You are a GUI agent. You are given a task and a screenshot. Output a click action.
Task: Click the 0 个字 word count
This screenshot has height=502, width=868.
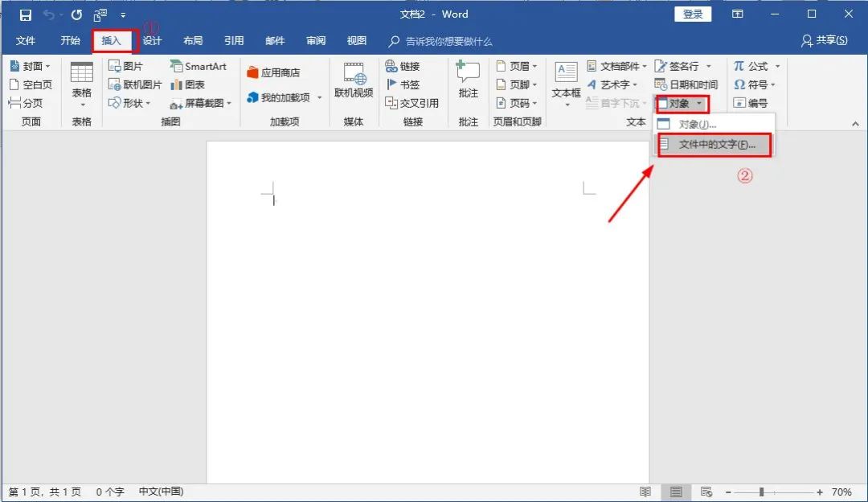109,492
